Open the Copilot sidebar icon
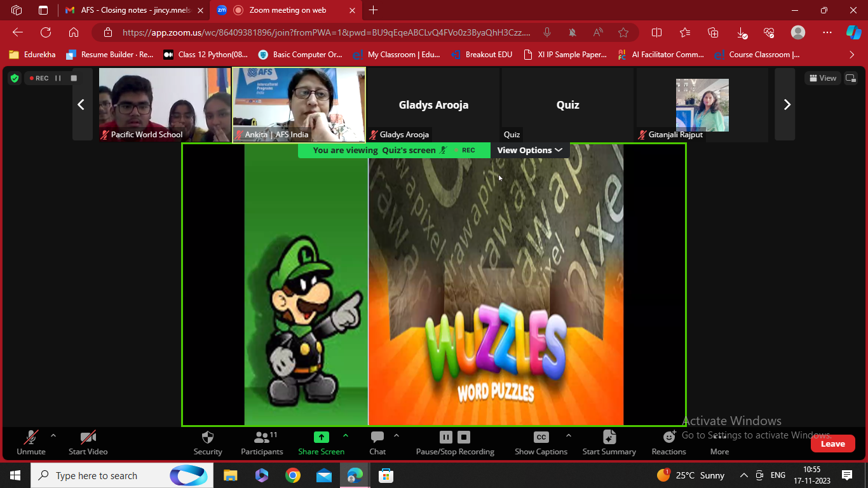868x488 pixels. coord(853,32)
